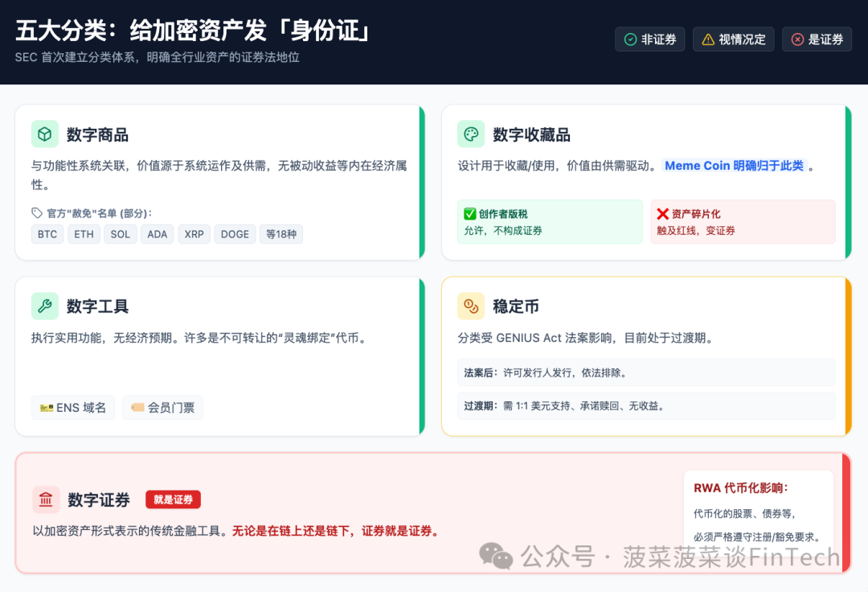Select the 是证券 red legend badge

tap(817, 39)
